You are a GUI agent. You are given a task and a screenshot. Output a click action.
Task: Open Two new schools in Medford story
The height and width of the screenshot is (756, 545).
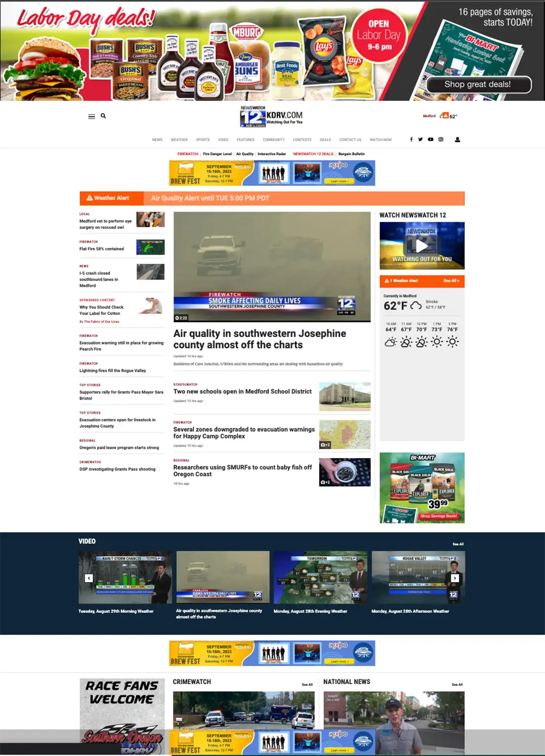pos(242,391)
